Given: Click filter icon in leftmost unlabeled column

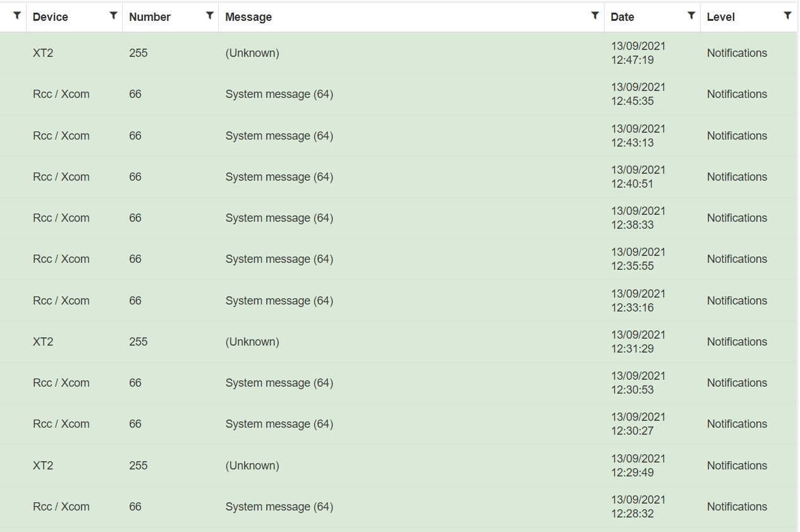Looking at the screenshot, I should pos(17,16).
